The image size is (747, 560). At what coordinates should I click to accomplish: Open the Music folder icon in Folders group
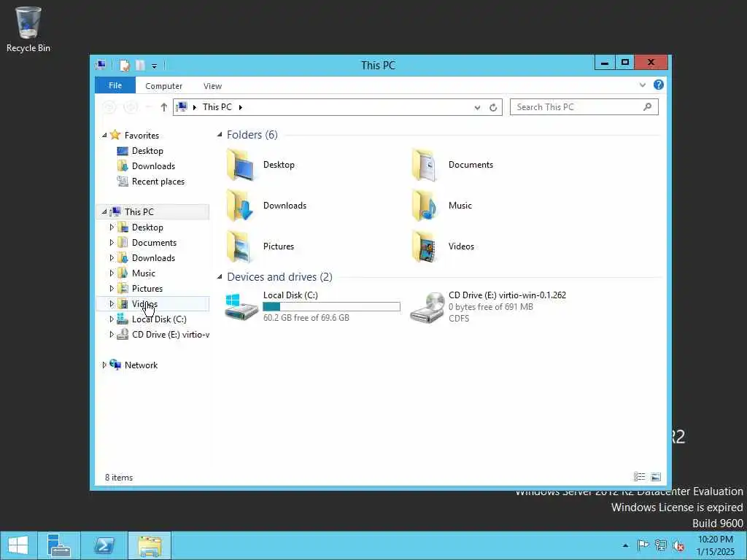[x=425, y=206]
